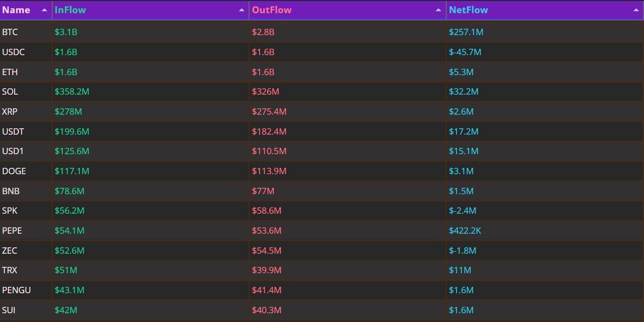Click the sort arrow on the InFlow column
Screen dimensions: 644x322
241,9
